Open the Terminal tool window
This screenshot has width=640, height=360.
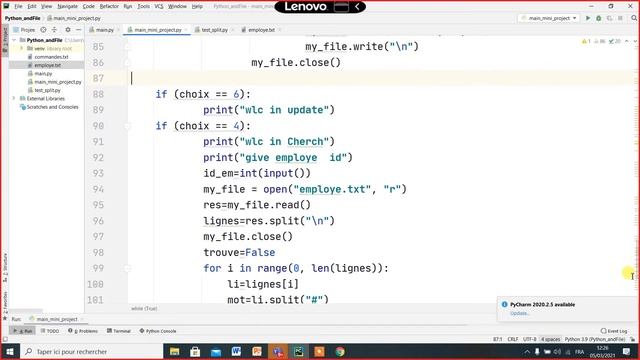(x=119, y=331)
